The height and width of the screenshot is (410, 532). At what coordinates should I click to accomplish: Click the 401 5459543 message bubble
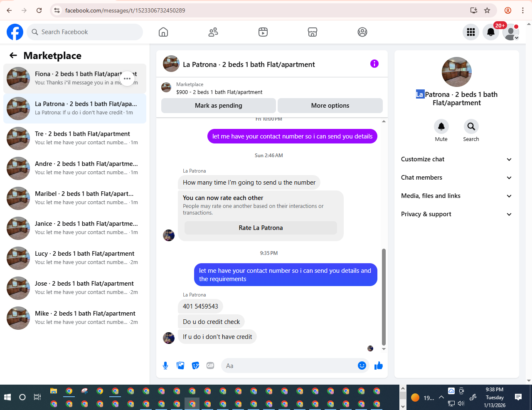click(x=200, y=306)
